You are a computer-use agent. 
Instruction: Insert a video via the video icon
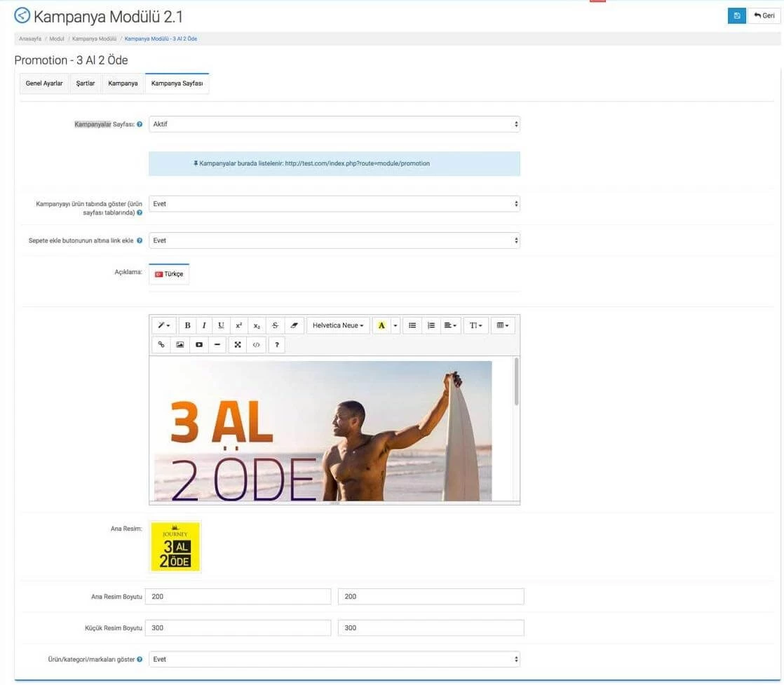tap(199, 345)
